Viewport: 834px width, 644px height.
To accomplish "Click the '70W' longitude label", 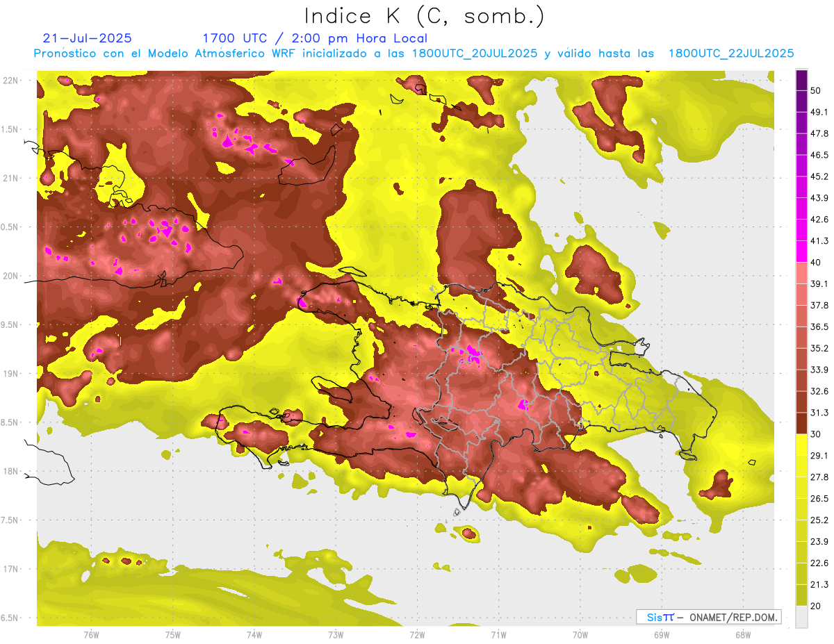I will point(580,634).
